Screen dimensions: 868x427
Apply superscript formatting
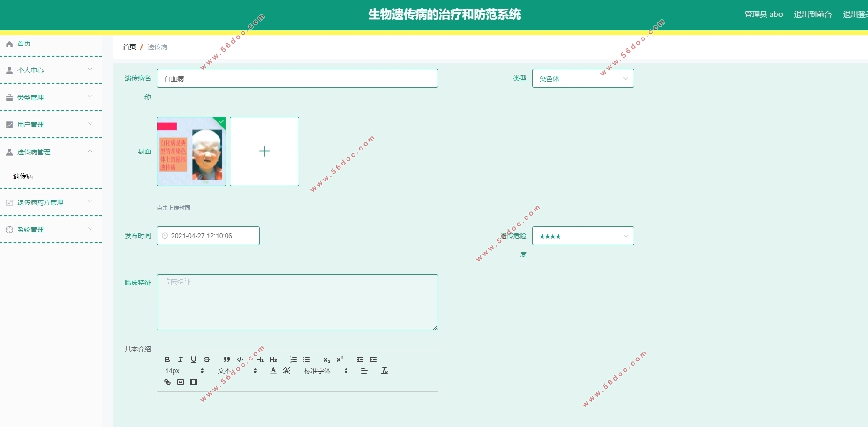pyautogui.click(x=340, y=360)
